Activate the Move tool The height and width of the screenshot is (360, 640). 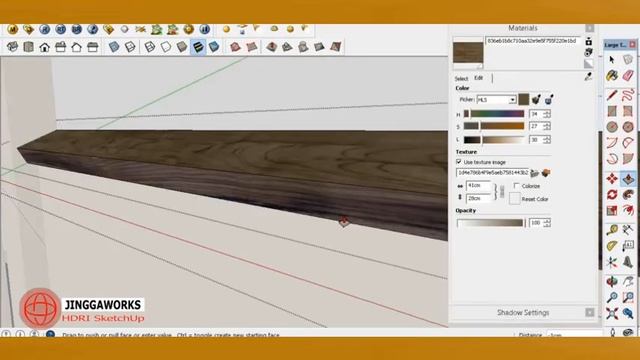click(x=611, y=179)
